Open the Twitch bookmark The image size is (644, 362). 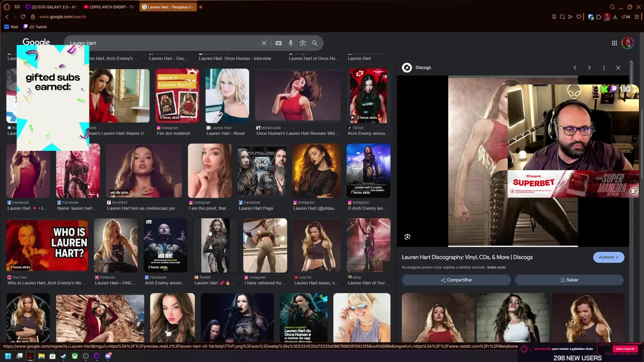(34, 27)
